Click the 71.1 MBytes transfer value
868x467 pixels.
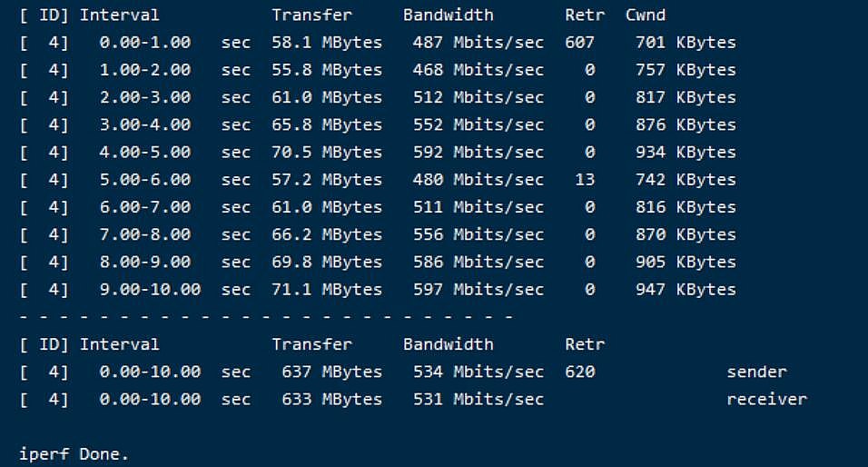(x=327, y=289)
